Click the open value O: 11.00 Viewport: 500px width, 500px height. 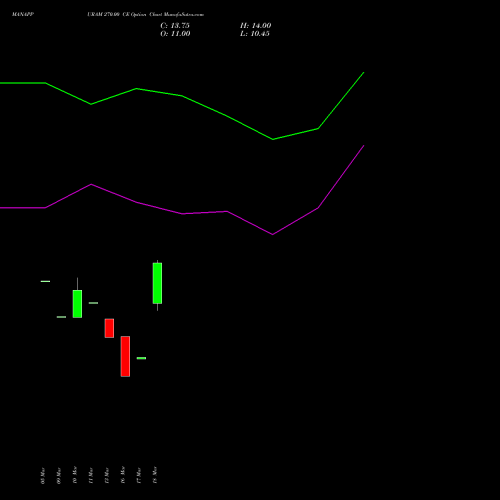(x=175, y=34)
